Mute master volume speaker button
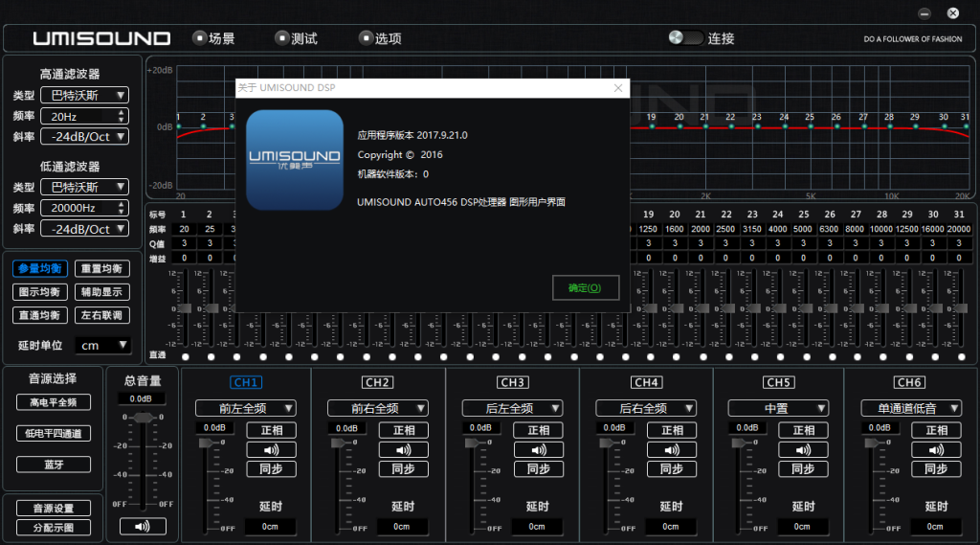 pos(143,526)
